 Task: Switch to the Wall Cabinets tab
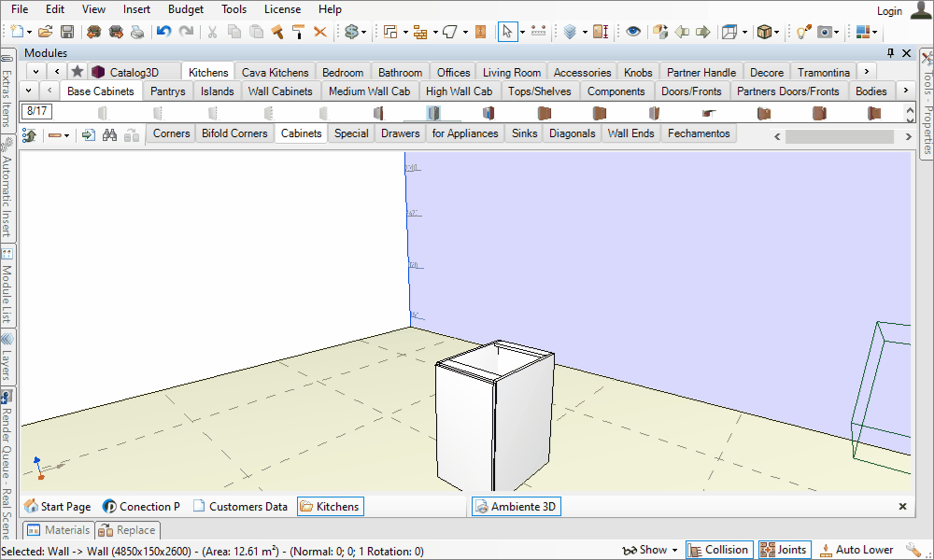click(x=279, y=91)
